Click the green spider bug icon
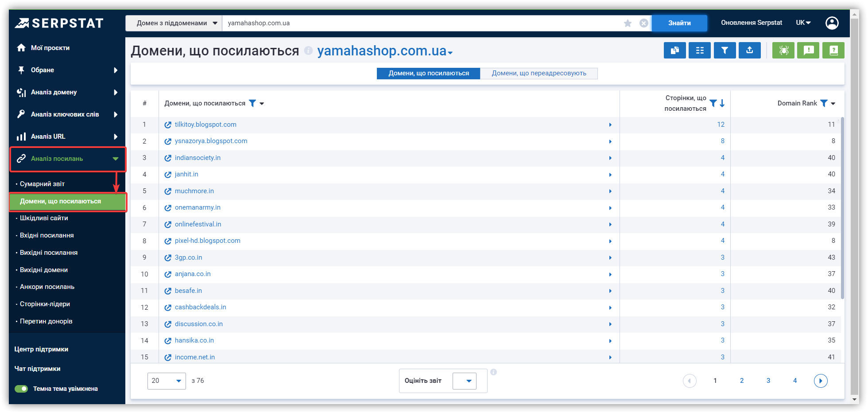The width and height of the screenshot is (868, 413). click(783, 51)
